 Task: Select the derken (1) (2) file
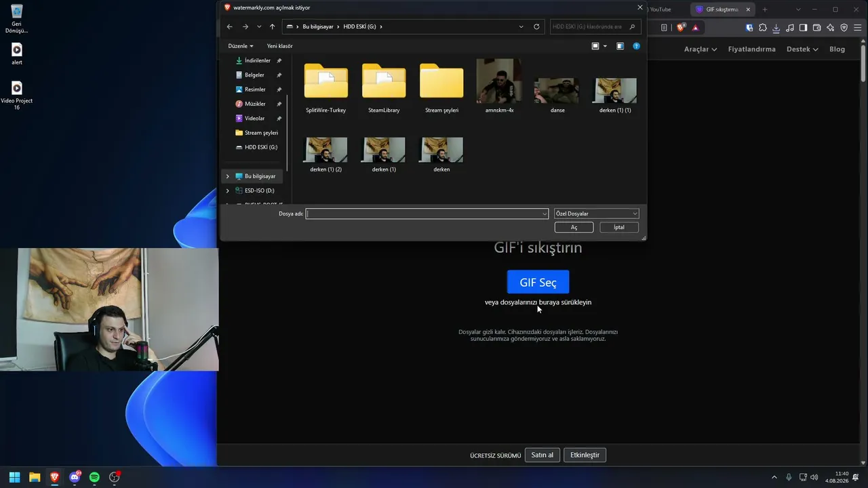(326, 155)
